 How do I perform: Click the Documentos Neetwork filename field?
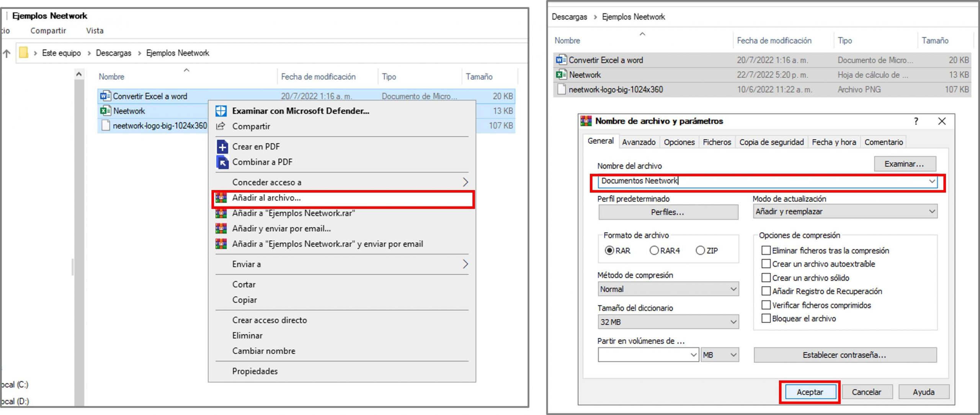[727, 181]
